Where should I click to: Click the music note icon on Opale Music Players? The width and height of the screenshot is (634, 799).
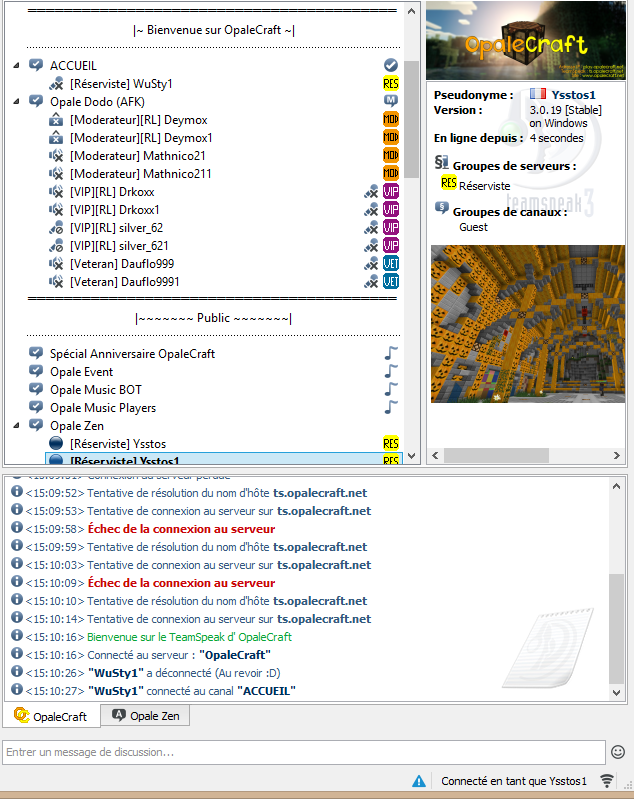click(391, 407)
